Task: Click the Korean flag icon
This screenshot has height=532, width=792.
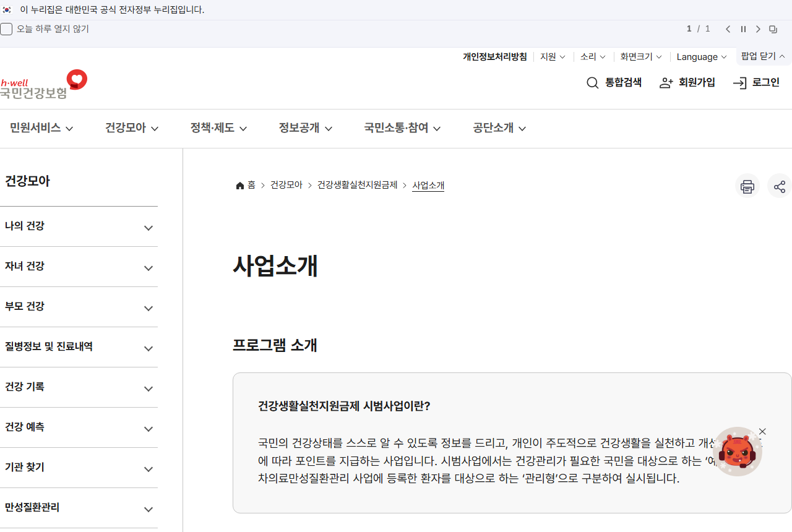Action: pyautogui.click(x=7, y=10)
